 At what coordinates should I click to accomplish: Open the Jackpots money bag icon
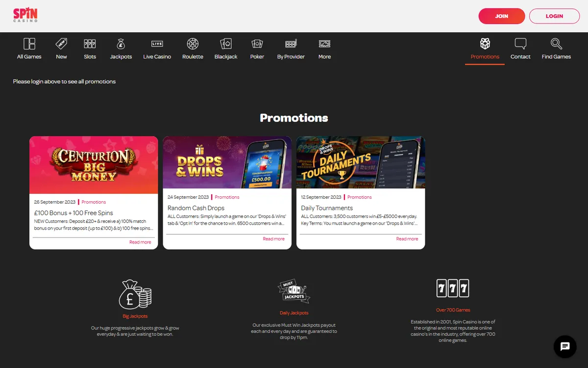pos(121,44)
